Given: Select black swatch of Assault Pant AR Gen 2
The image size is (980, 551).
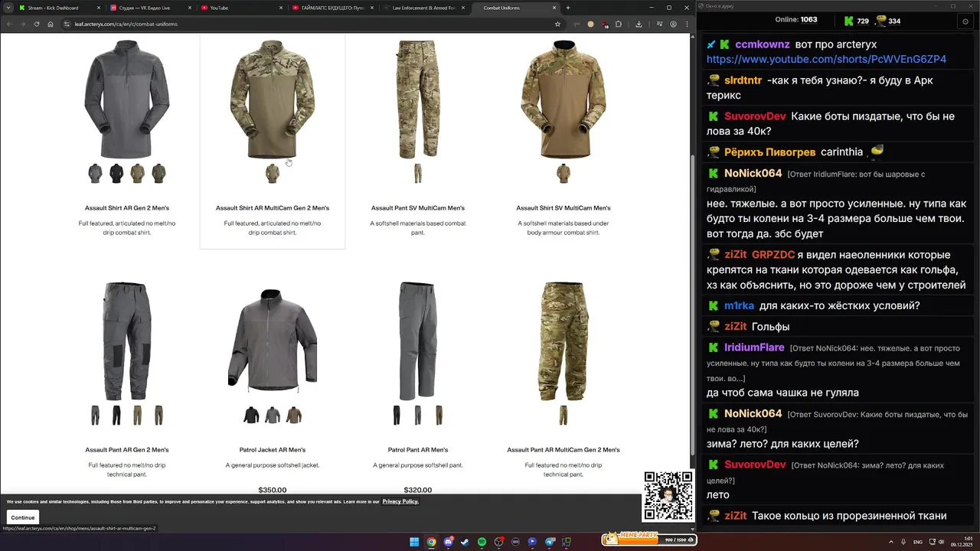Looking at the screenshot, I should [116, 416].
